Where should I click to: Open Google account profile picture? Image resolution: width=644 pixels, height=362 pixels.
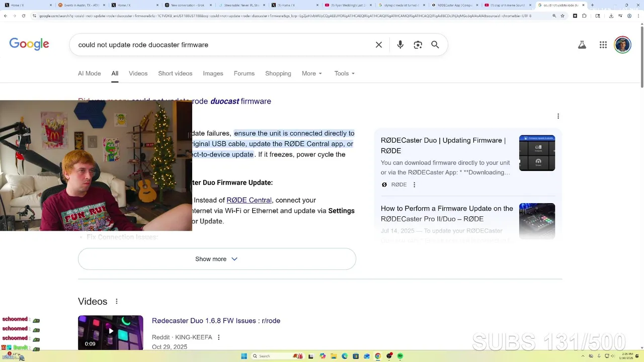(623, 45)
